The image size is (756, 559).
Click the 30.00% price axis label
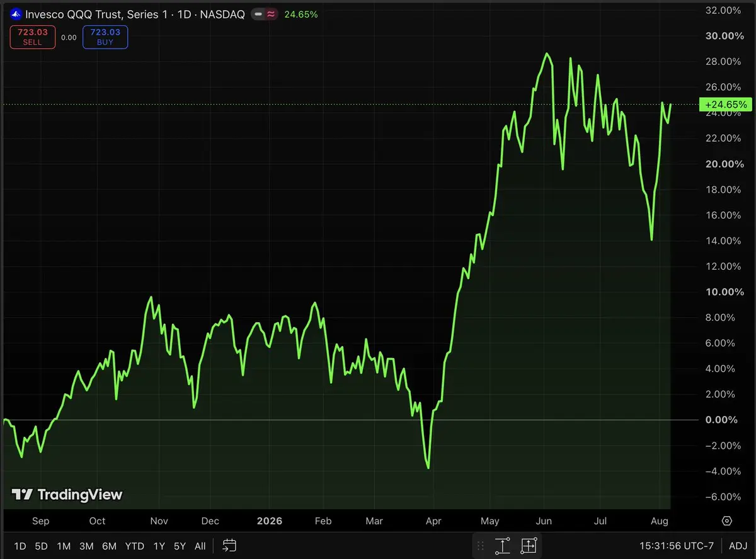pos(725,36)
